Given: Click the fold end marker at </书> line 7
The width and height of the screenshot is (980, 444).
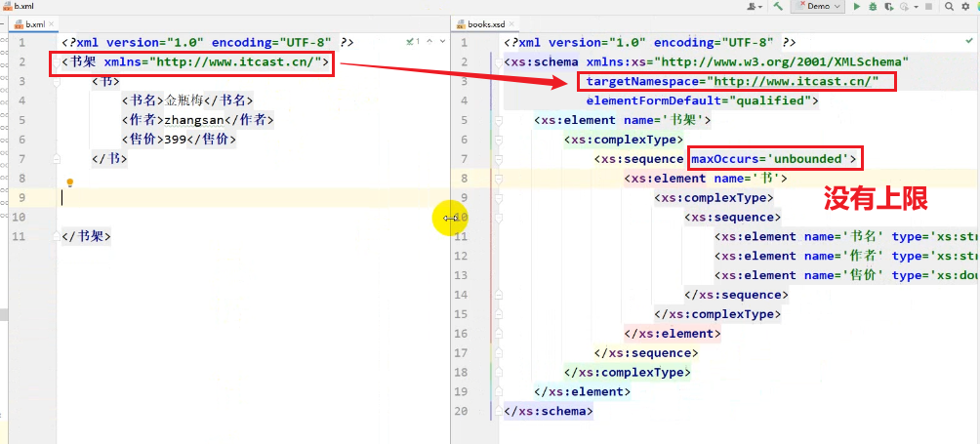Looking at the screenshot, I should tap(57, 159).
